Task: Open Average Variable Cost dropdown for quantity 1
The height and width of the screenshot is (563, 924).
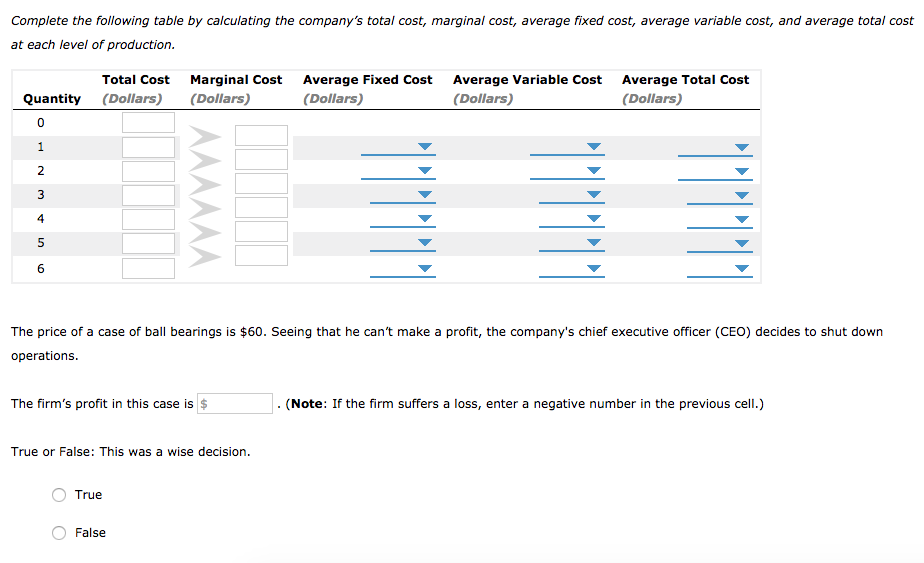Action: tap(569, 147)
